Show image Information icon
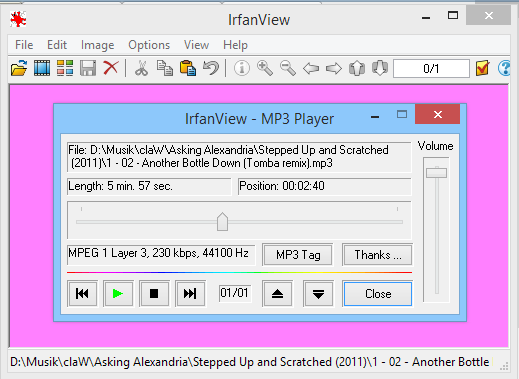 [242, 68]
